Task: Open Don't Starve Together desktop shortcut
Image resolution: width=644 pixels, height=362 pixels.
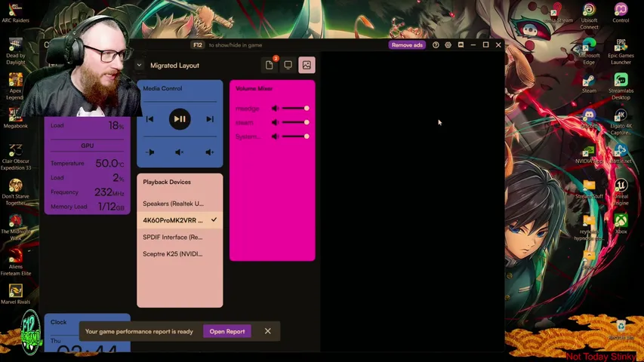Action: (x=16, y=192)
